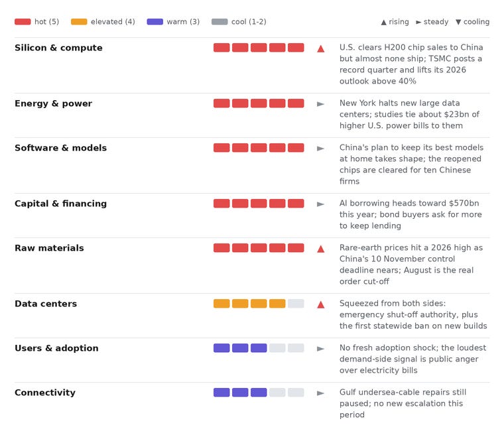Click the Users & adoption heading
The width and height of the screenshot is (504, 441).
click(x=56, y=348)
